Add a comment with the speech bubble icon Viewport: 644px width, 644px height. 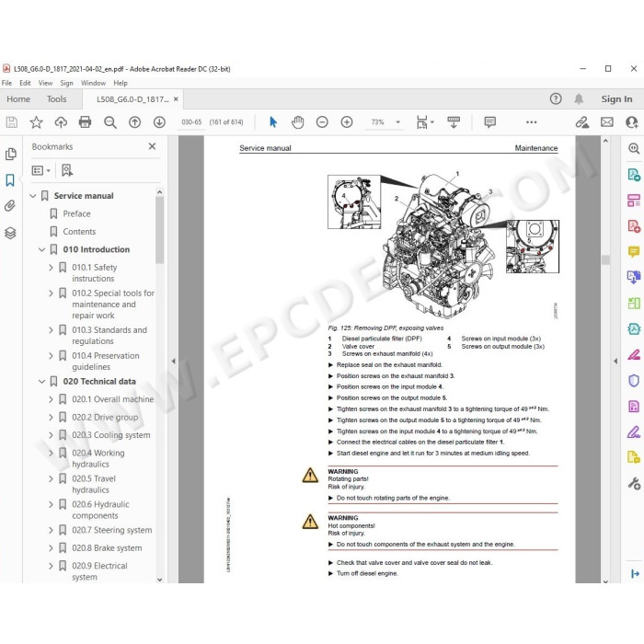coord(490,122)
